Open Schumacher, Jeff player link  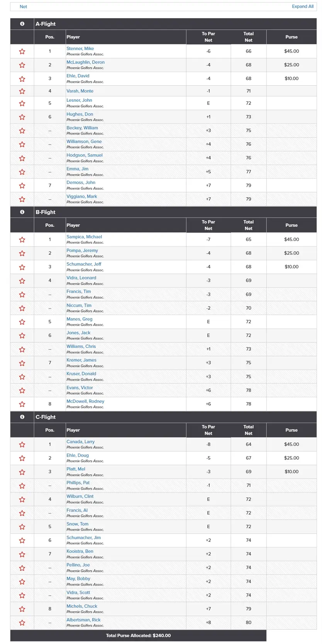84,264
